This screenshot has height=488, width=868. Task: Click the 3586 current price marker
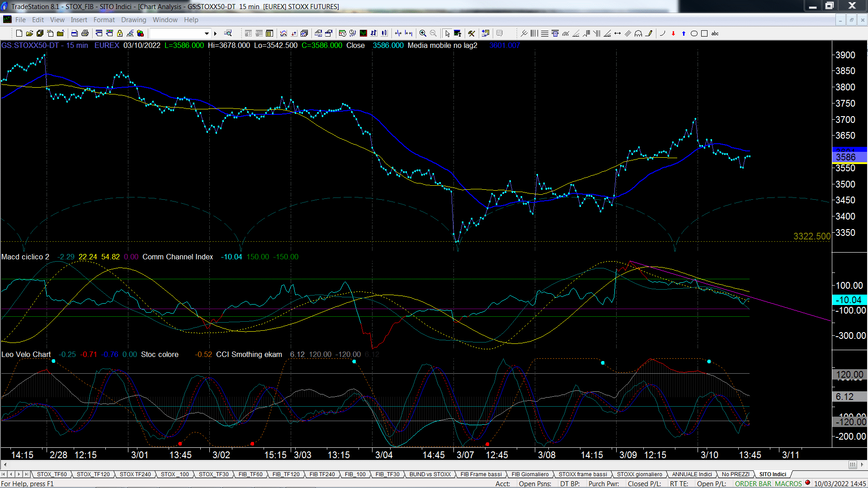coord(849,157)
